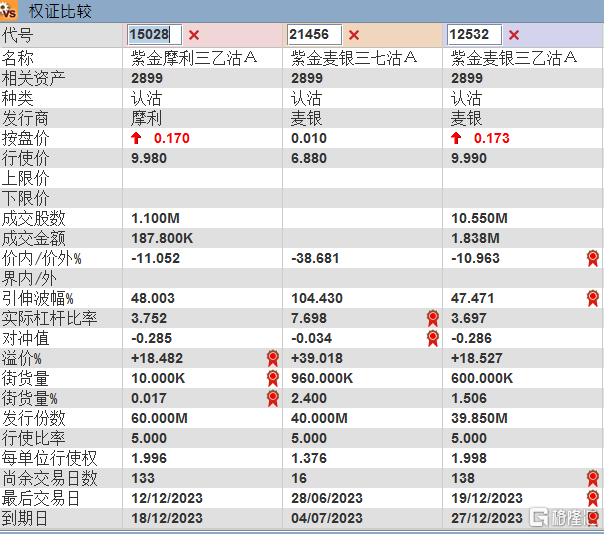Click the code input field containing 12532
This screenshot has height=534, width=604.
pos(475,35)
